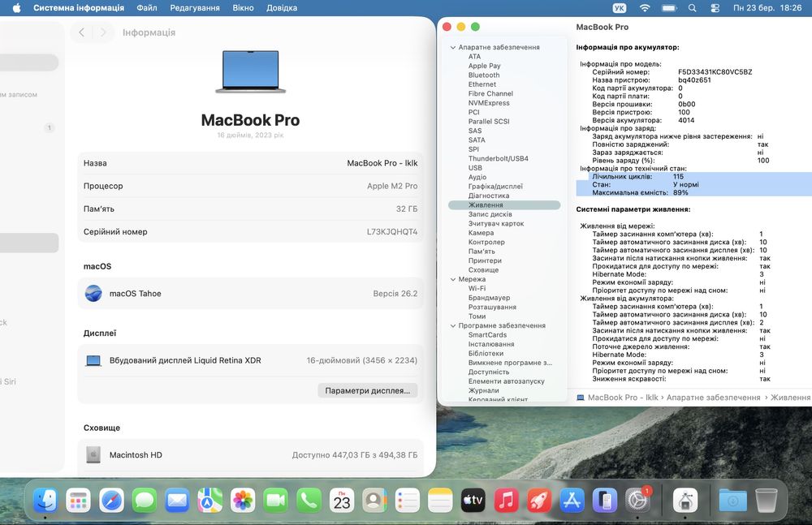
Task: Open System Settings with badge in Dock
Action: [638, 501]
